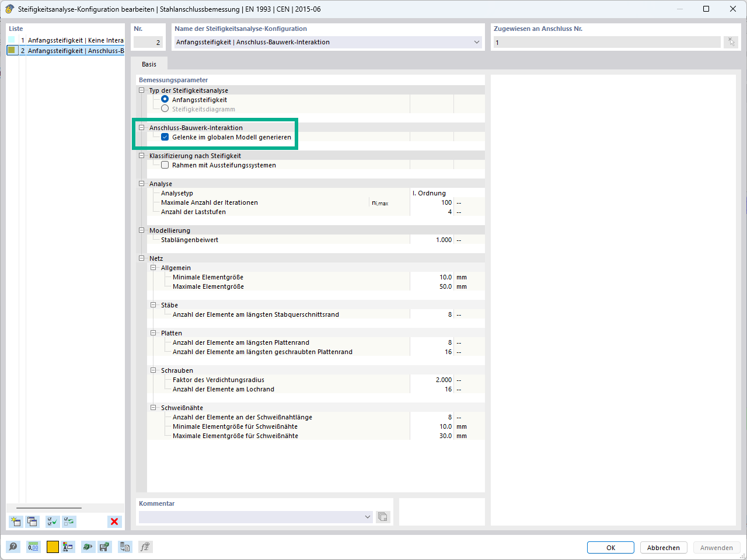Click the save-as-default floppy disk icon
The height and width of the screenshot is (560, 747).
104,547
